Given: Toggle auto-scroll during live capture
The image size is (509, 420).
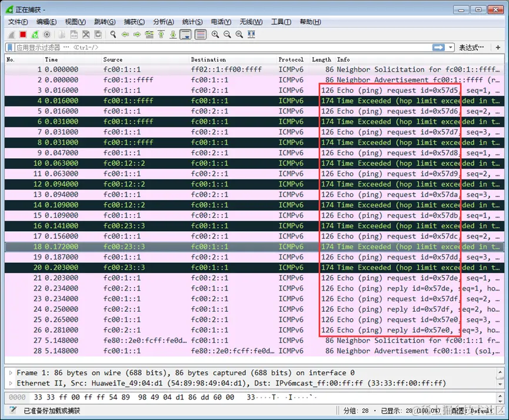Looking at the screenshot, I should point(185,34).
